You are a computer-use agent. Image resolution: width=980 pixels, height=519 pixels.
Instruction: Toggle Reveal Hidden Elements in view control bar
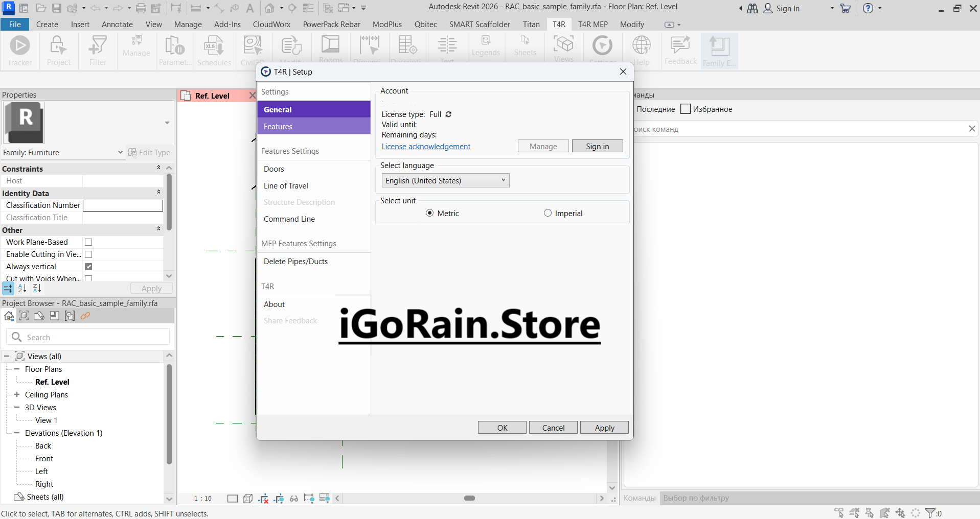click(294, 498)
